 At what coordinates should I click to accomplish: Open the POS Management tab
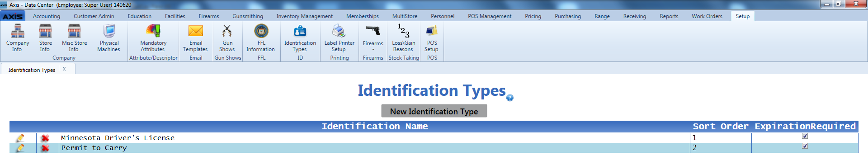[490, 16]
